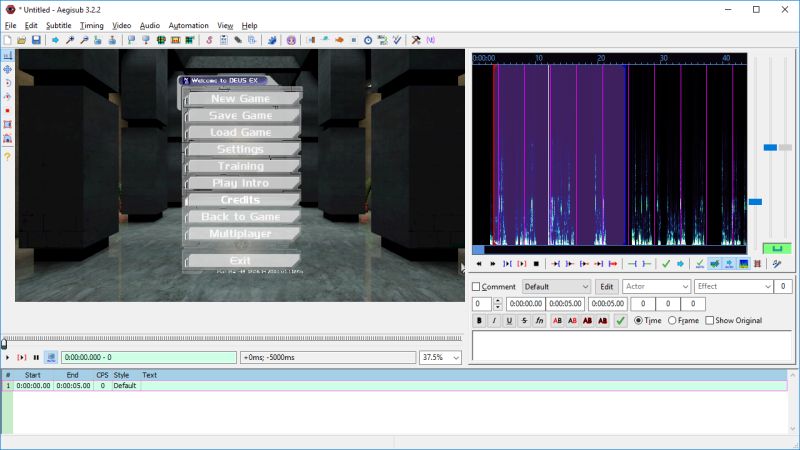Save the subtitles with floppy disk icon
This screenshot has height=450, width=800.
coord(36,40)
